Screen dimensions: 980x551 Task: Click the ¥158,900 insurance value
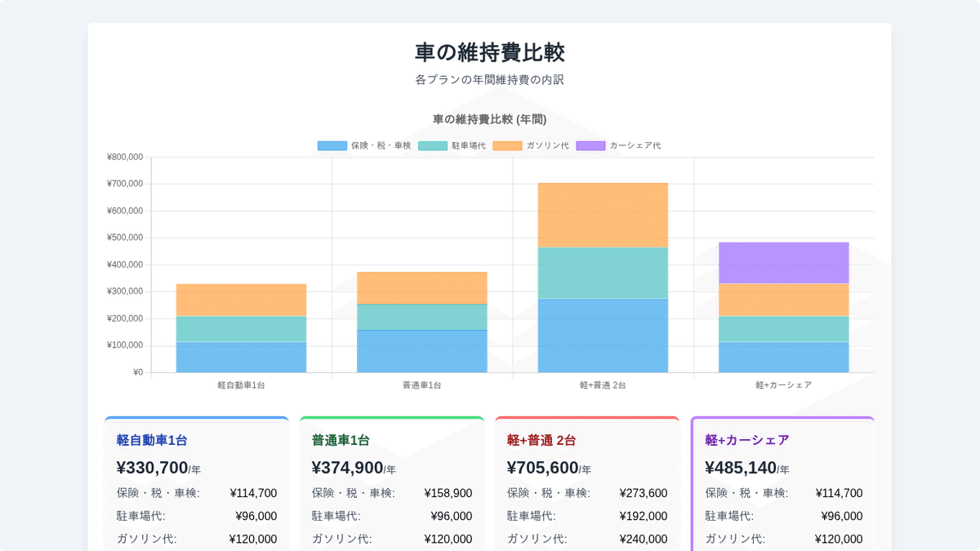click(448, 493)
